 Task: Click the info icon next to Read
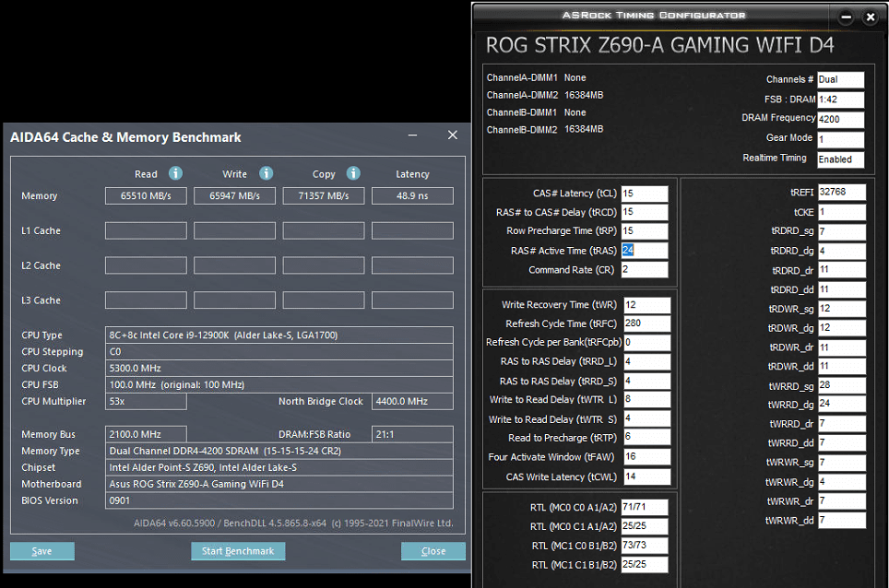(x=176, y=173)
